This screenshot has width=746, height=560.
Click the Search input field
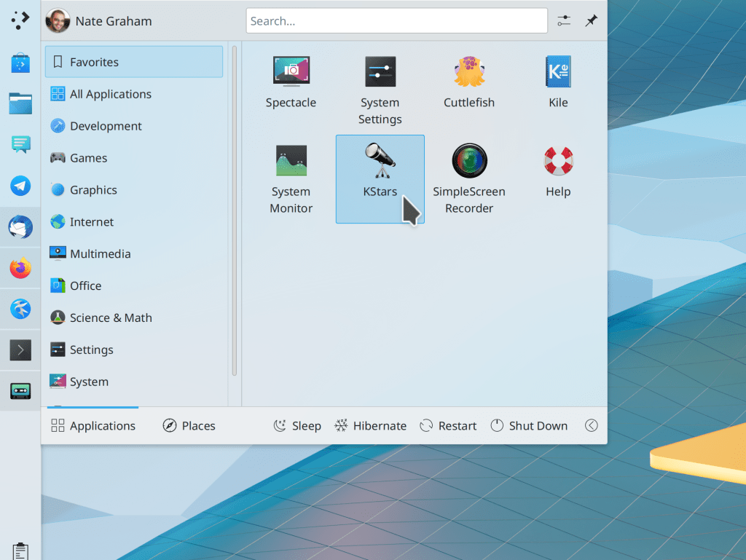pyautogui.click(x=396, y=21)
